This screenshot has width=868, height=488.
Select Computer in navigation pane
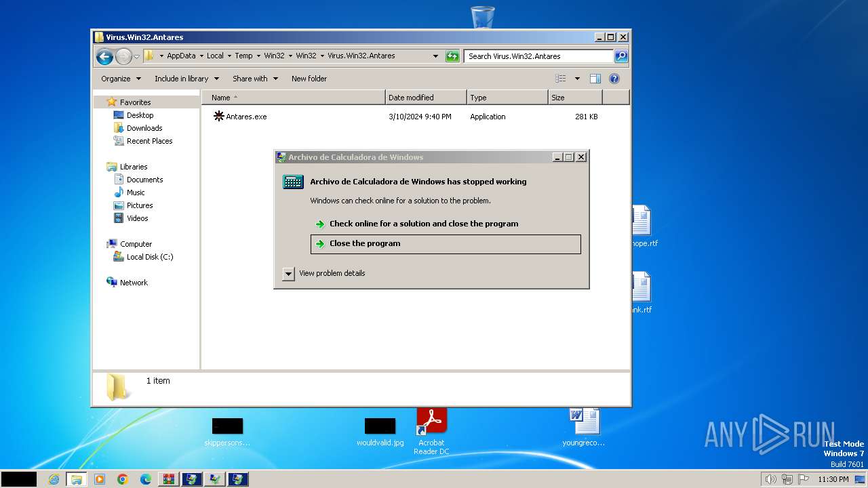136,244
